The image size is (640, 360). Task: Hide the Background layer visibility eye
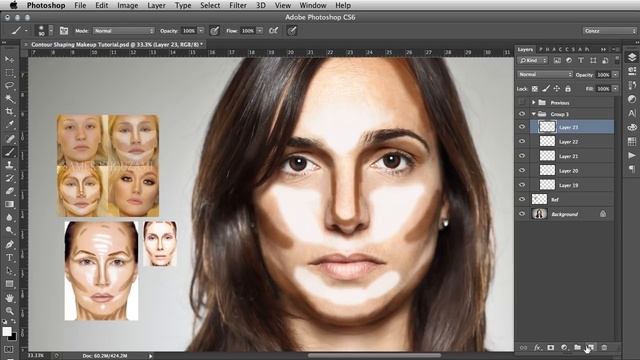tap(522, 213)
